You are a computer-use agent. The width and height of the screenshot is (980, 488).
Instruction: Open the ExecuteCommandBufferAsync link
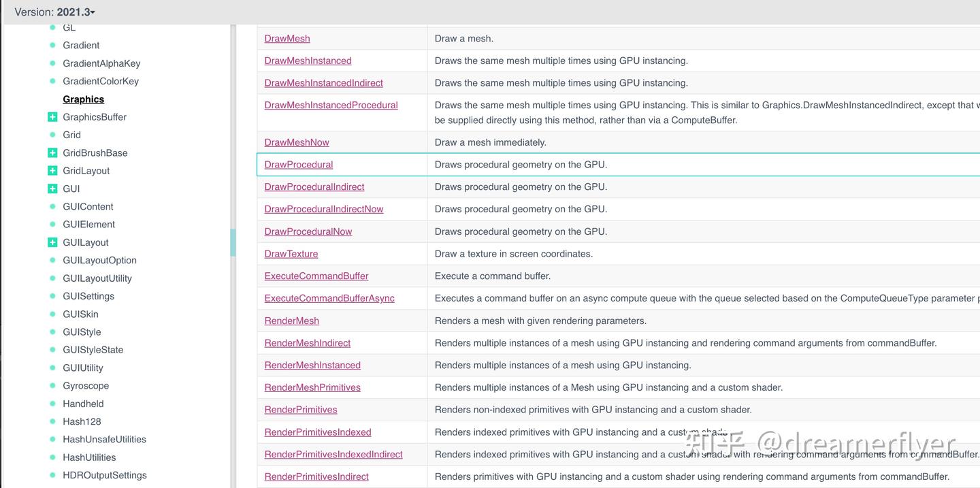(x=329, y=298)
